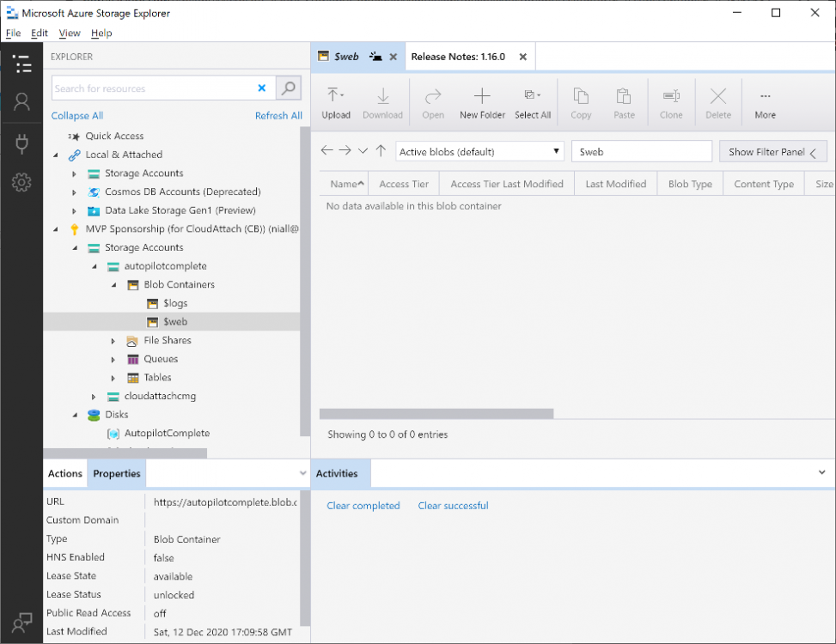Open the Edit menu

(x=40, y=33)
